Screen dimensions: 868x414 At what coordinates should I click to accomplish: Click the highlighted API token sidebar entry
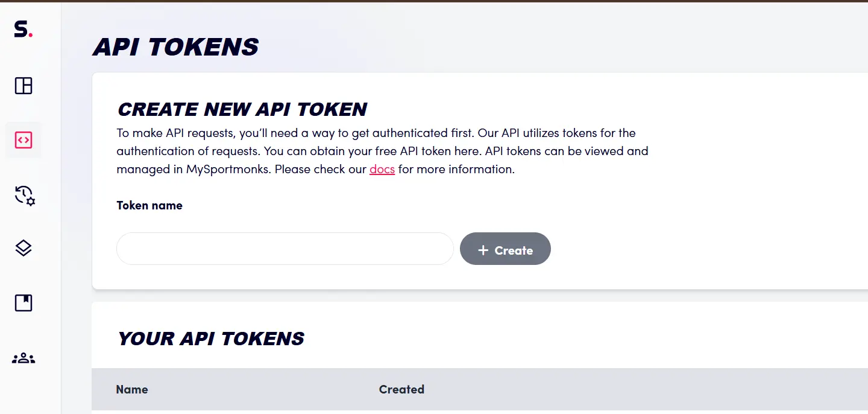click(x=23, y=140)
